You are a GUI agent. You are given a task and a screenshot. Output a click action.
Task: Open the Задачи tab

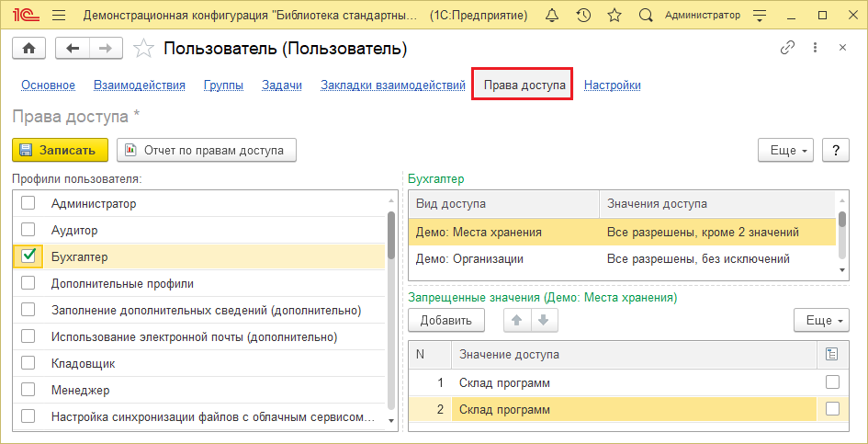coord(282,85)
